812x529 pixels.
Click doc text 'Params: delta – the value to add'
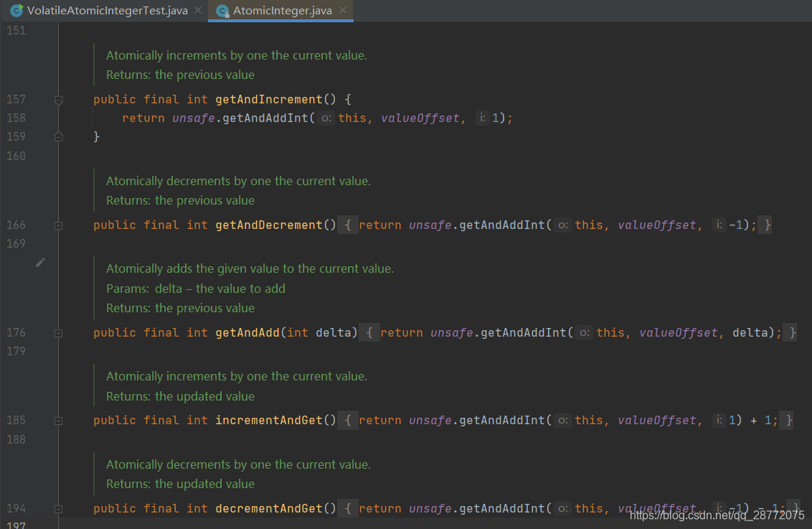tap(196, 288)
